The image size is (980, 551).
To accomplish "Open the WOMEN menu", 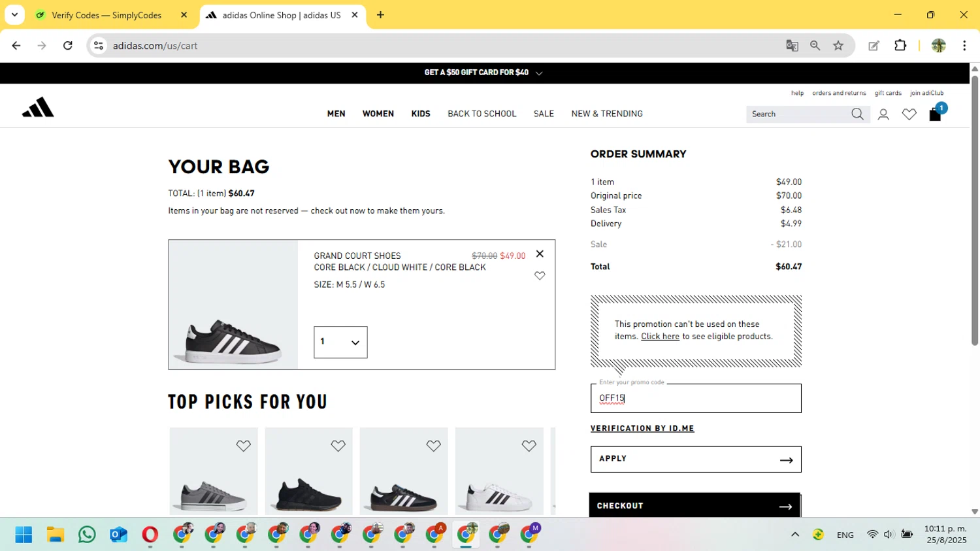I will click(x=378, y=114).
